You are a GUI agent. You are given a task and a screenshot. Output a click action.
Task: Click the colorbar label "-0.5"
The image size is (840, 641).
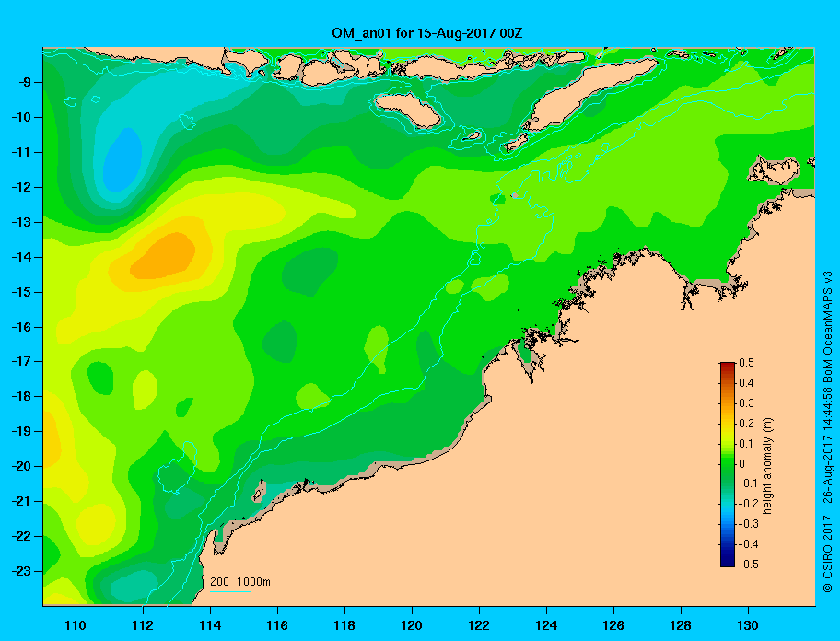[x=748, y=564]
